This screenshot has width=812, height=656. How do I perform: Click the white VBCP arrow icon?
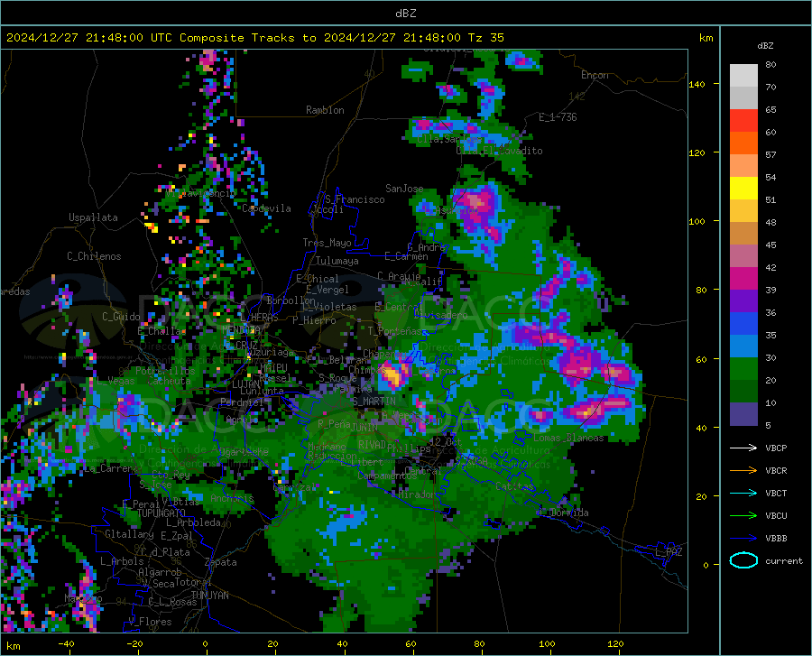[743, 448]
